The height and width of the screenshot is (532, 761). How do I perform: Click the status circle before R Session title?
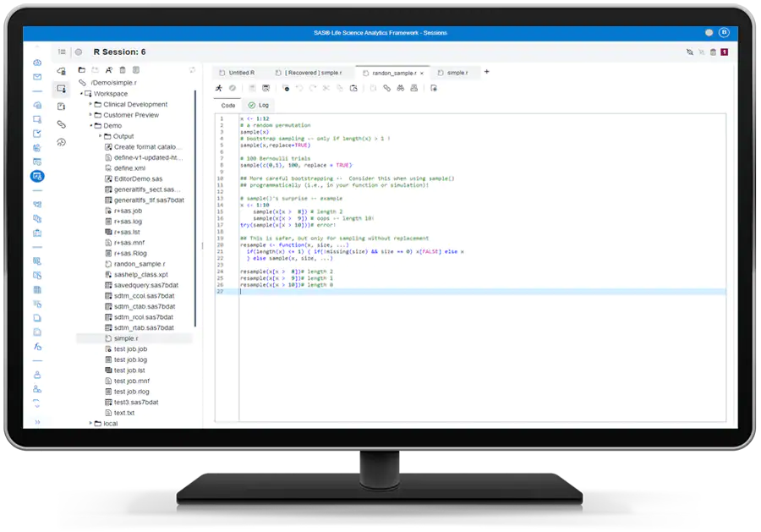[x=79, y=52]
